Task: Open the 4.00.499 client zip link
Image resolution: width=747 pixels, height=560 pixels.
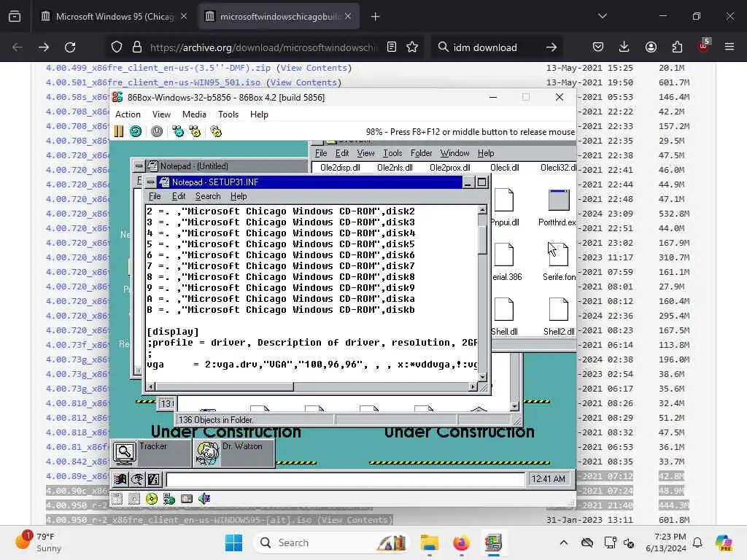Action: pyautogui.click(x=158, y=68)
